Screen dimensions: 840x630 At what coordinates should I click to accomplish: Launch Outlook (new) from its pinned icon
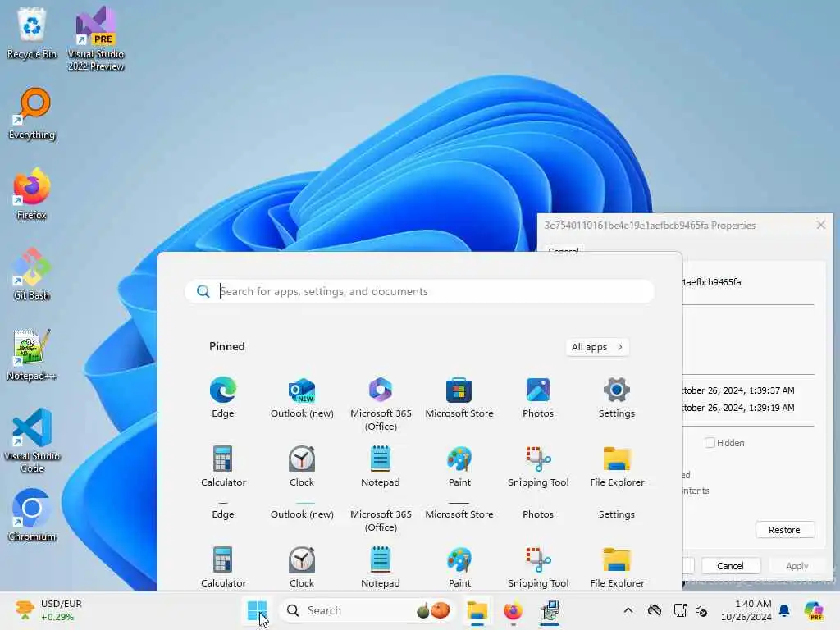coord(302,390)
